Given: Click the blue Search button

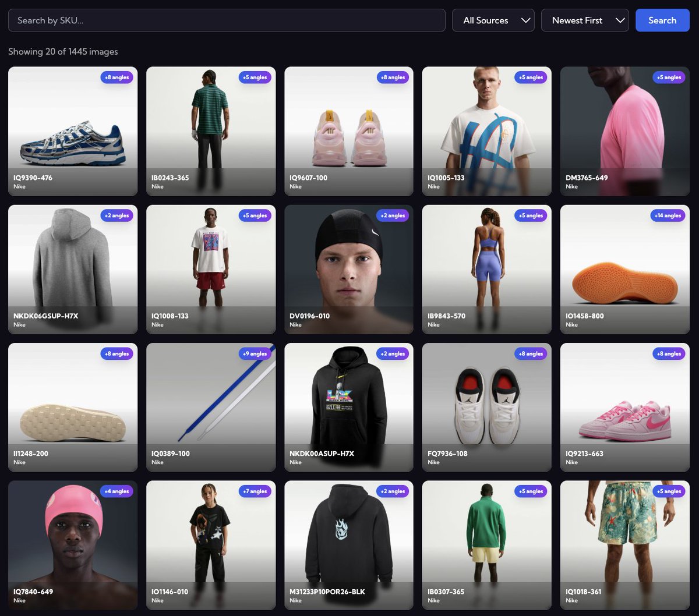Looking at the screenshot, I should point(662,20).
